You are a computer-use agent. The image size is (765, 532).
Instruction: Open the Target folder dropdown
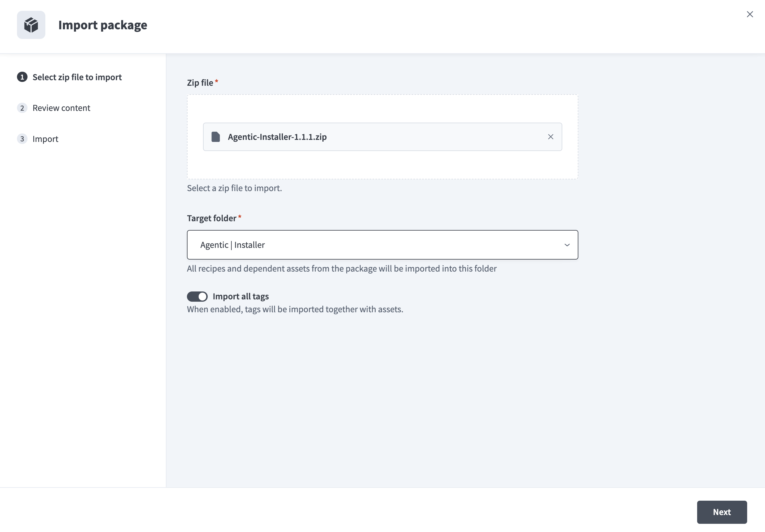[x=382, y=245]
